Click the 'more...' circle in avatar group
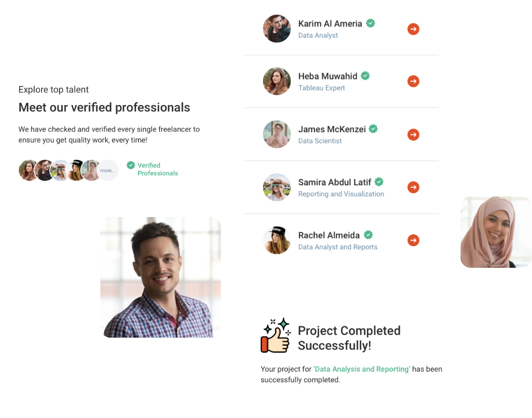This screenshot has width=532, height=418. click(108, 170)
